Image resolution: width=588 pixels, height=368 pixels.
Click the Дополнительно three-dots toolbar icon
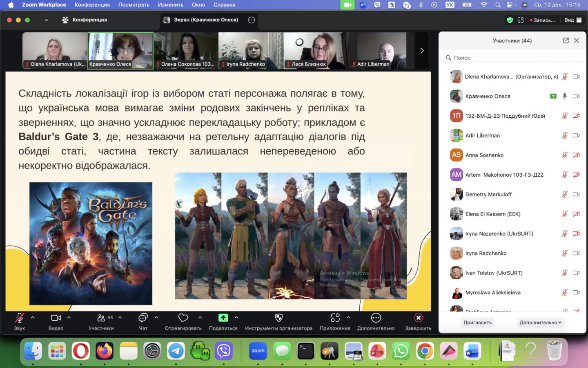tap(376, 318)
